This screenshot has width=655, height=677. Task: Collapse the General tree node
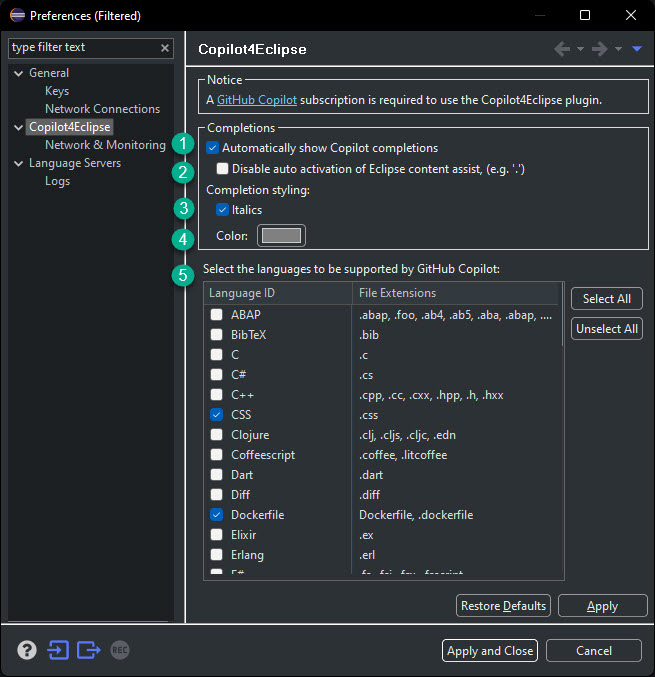point(19,73)
